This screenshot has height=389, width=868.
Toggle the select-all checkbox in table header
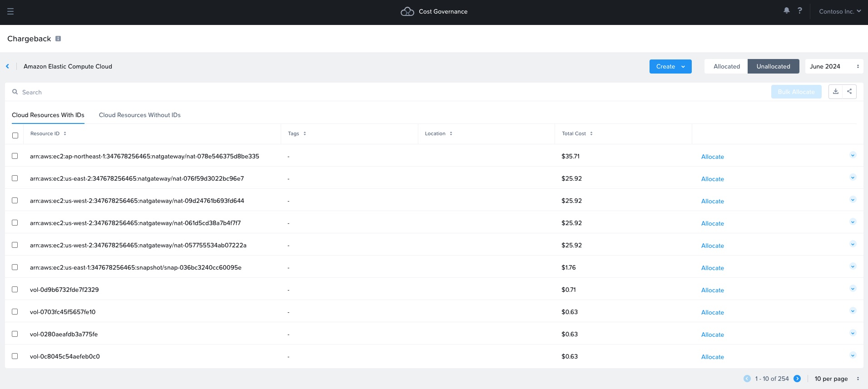coord(15,135)
